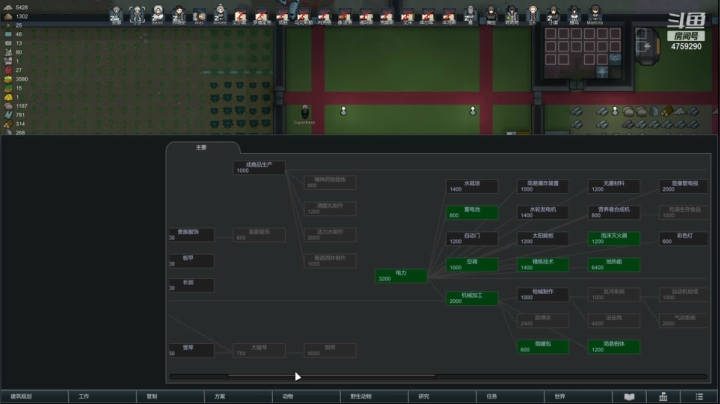This screenshot has width=720, height=404.
Task: Click the resource row showing 3580
Action: (16, 79)
